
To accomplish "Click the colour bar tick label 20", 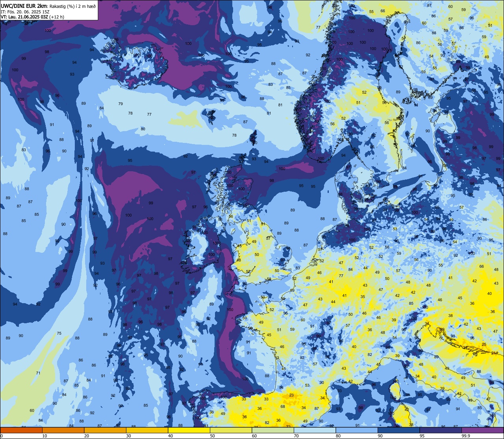I will (x=87, y=436).
